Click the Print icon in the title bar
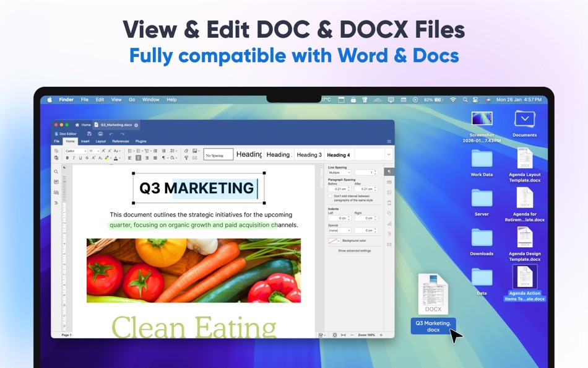The image size is (588, 368). coord(100,134)
